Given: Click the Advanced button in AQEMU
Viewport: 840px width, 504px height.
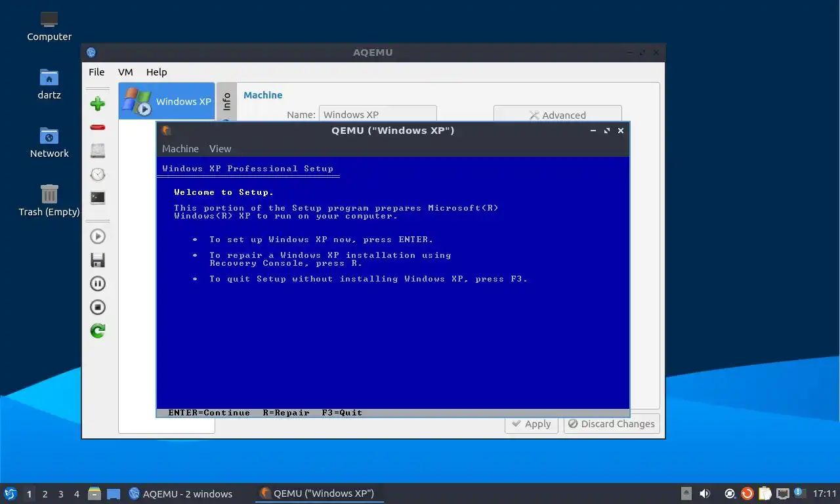Looking at the screenshot, I should pos(558,114).
